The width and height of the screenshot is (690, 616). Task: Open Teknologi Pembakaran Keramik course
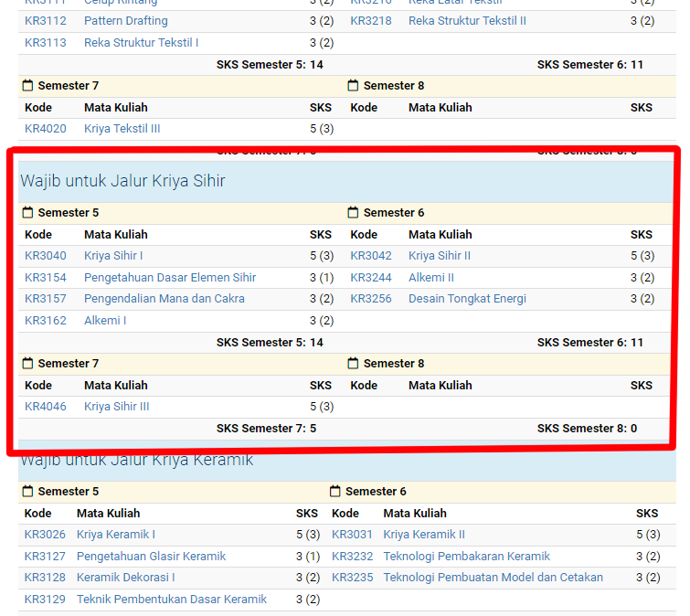(466, 557)
